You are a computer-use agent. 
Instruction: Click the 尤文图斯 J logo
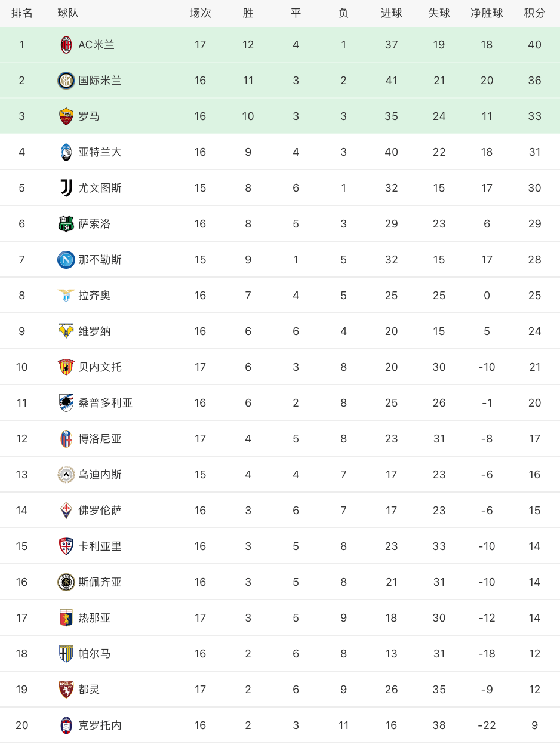point(66,188)
